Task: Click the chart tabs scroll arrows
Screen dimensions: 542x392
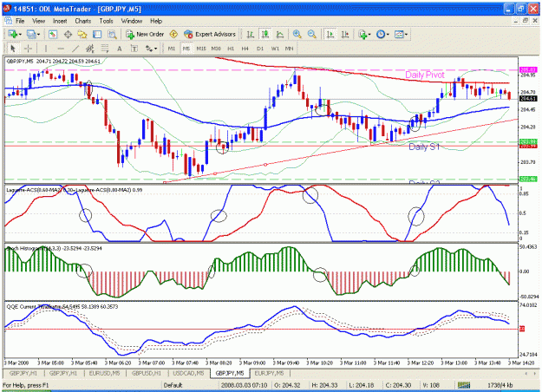Action: (x=531, y=373)
